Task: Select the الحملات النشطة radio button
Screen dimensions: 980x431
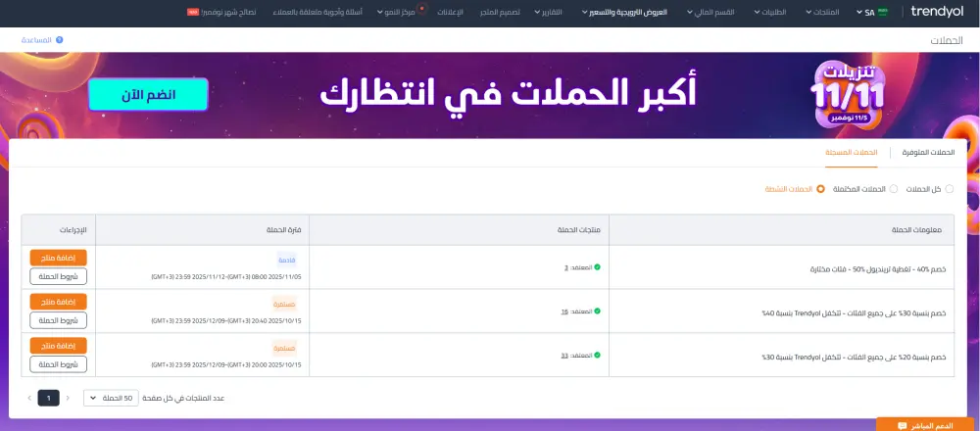Action: click(820, 189)
